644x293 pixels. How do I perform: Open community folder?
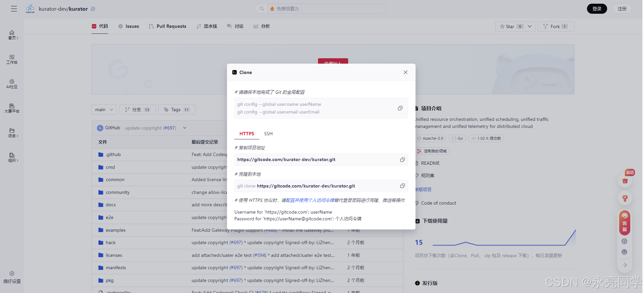(x=117, y=192)
